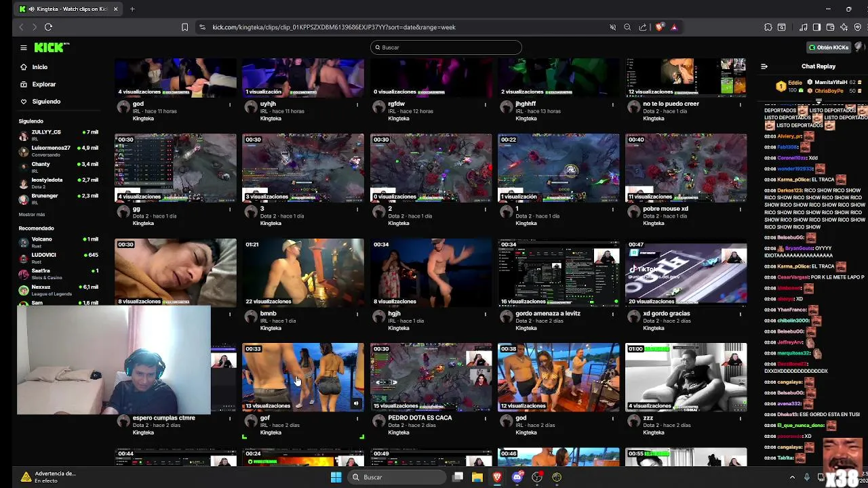The image size is (868, 488).
Task: Open options menu for 'gordo amenaza a levitz'
Action: [x=612, y=314]
